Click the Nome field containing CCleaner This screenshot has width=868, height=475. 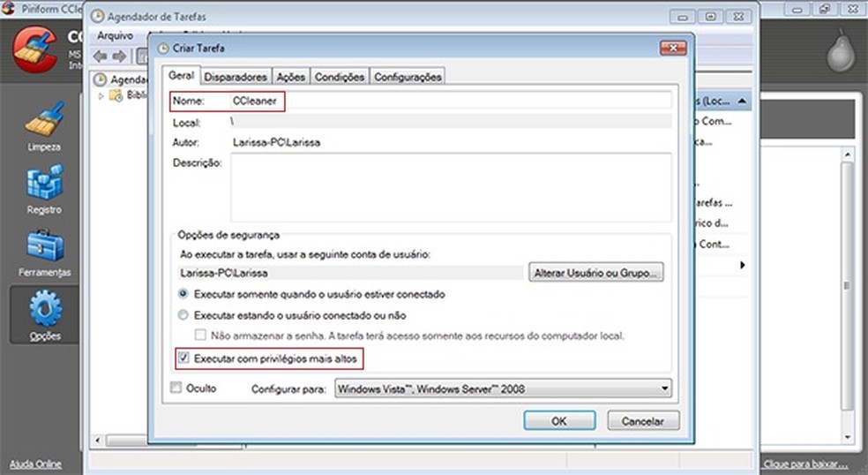click(451, 101)
